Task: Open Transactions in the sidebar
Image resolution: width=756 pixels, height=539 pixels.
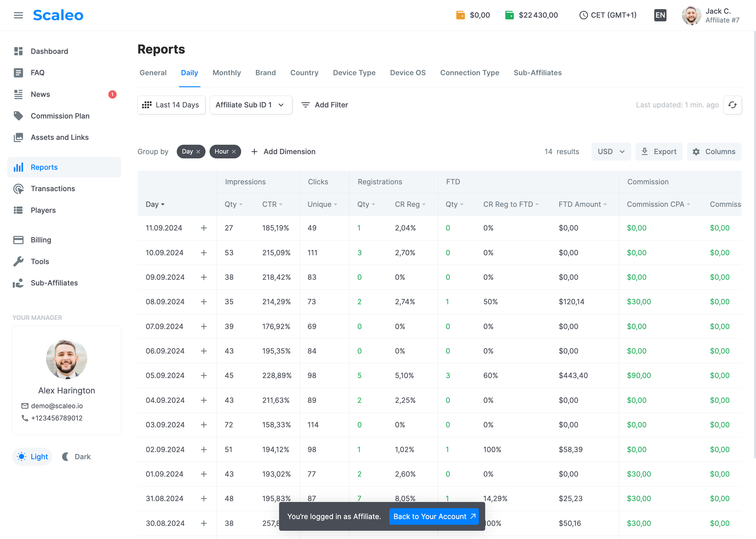Action: coord(53,189)
